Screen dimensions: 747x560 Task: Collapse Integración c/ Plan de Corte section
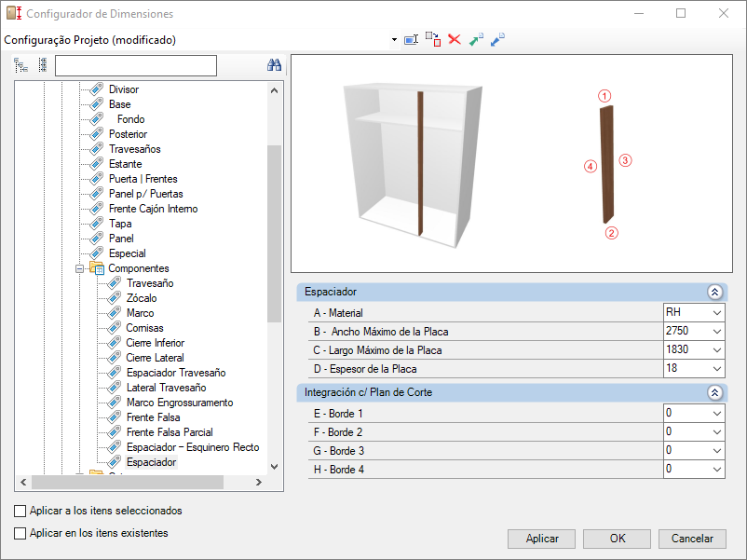click(714, 392)
